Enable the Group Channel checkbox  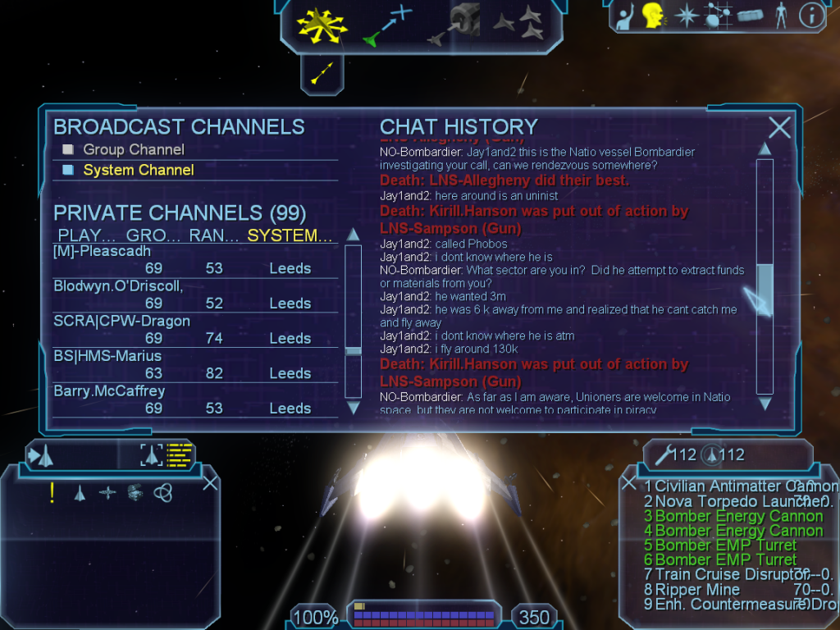68,149
